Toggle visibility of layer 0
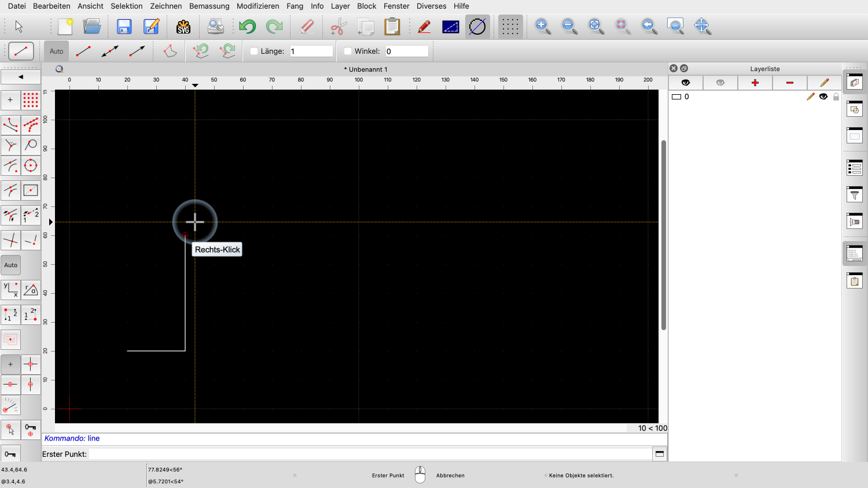The height and width of the screenshot is (488, 868). pyautogui.click(x=823, y=97)
